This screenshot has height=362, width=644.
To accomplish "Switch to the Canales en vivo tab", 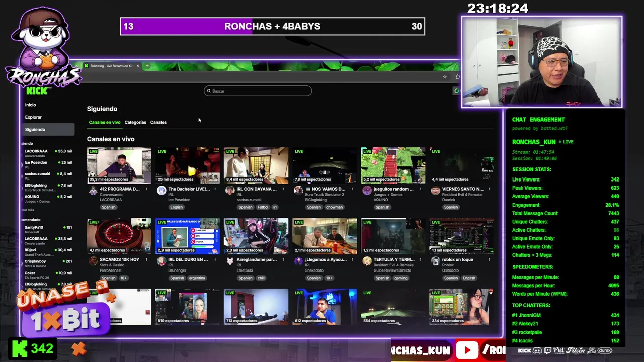I will [105, 122].
